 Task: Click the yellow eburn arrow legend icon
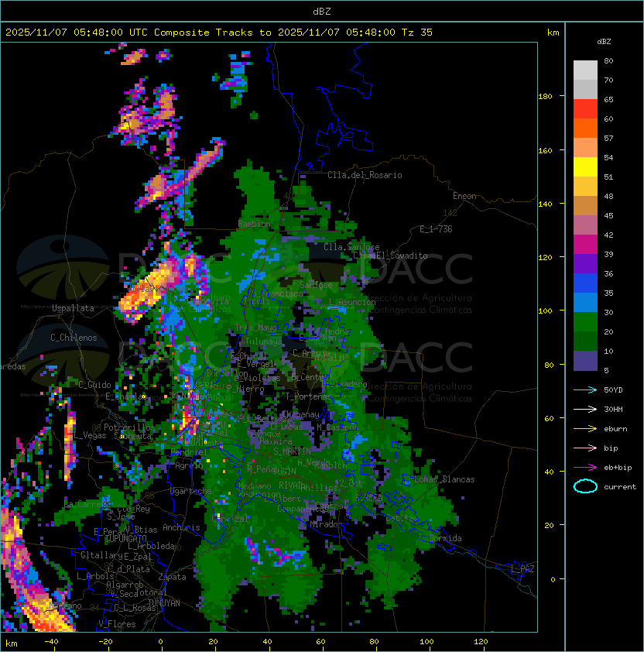point(585,429)
